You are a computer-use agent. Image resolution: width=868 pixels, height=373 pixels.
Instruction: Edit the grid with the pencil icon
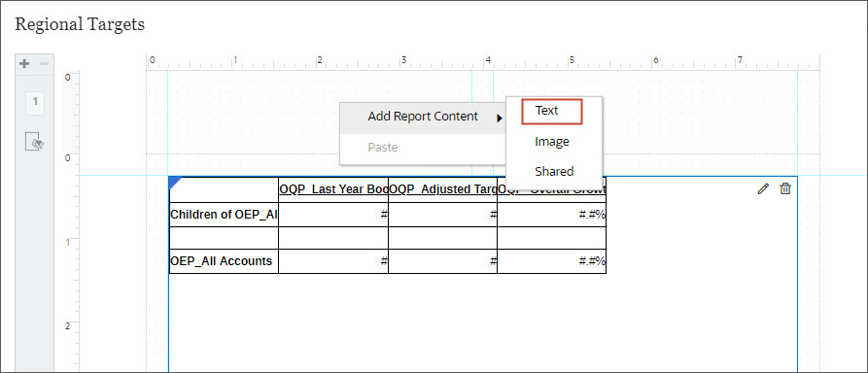[763, 188]
